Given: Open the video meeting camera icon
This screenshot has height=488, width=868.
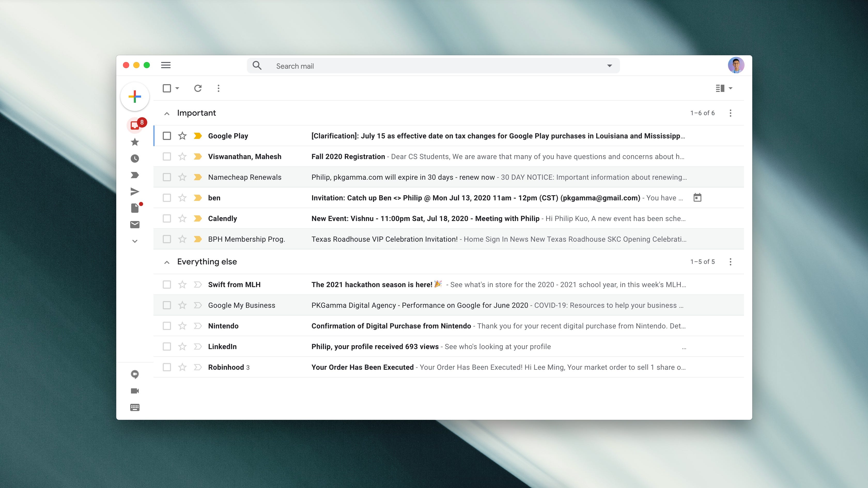Looking at the screenshot, I should pyautogui.click(x=135, y=391).
